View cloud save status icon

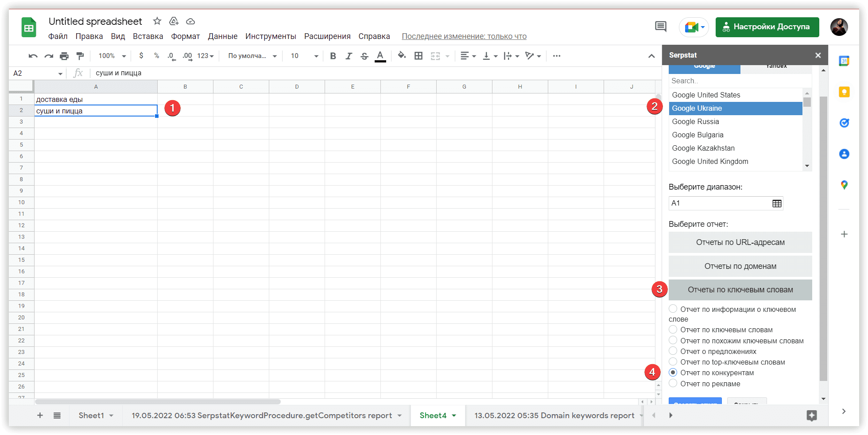[x=190, y=21]
